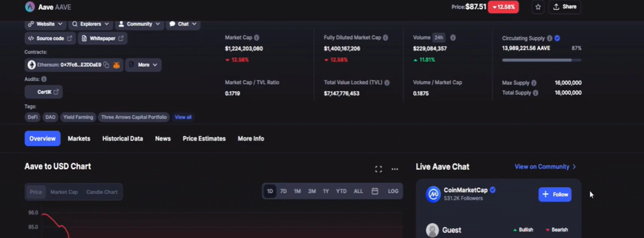The height and width of the screenshot is (238, 644).
Task: Open the More Info tab
Action: (x=251, y=139)
